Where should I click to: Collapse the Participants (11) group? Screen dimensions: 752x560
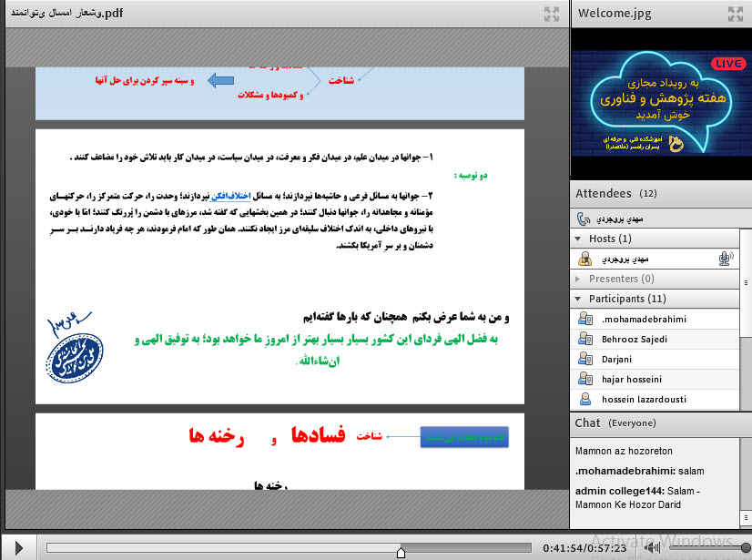[578, 299]
